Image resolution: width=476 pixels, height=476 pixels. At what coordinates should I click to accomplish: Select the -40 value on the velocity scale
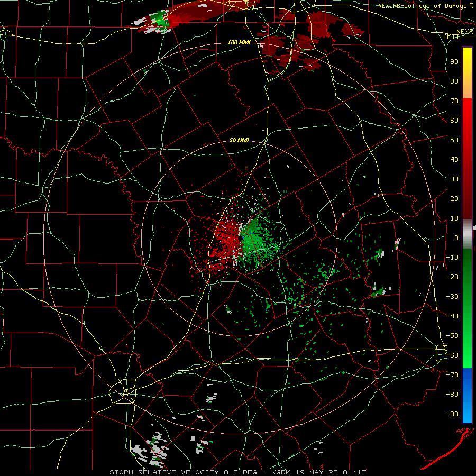click(452, 316)
